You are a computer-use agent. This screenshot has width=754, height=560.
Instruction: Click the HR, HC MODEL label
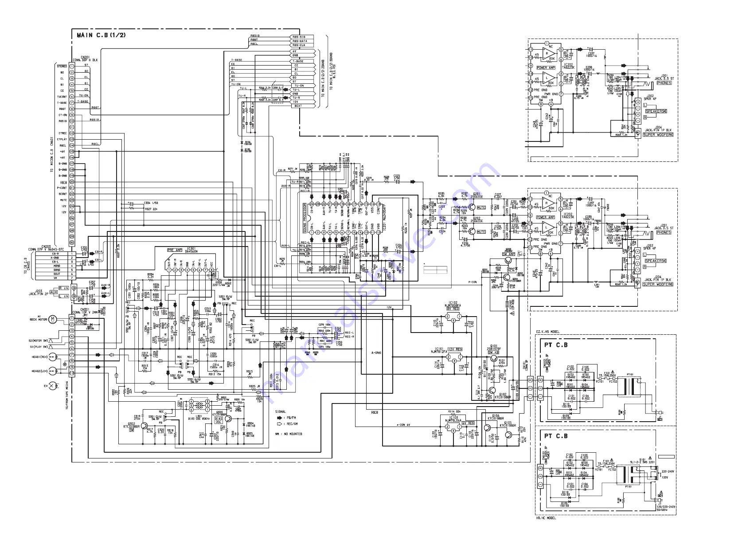(x=546, y=518)
